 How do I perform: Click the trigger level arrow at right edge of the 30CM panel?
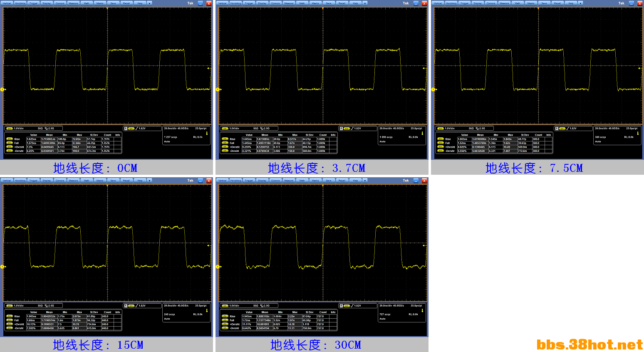[424, 245]
